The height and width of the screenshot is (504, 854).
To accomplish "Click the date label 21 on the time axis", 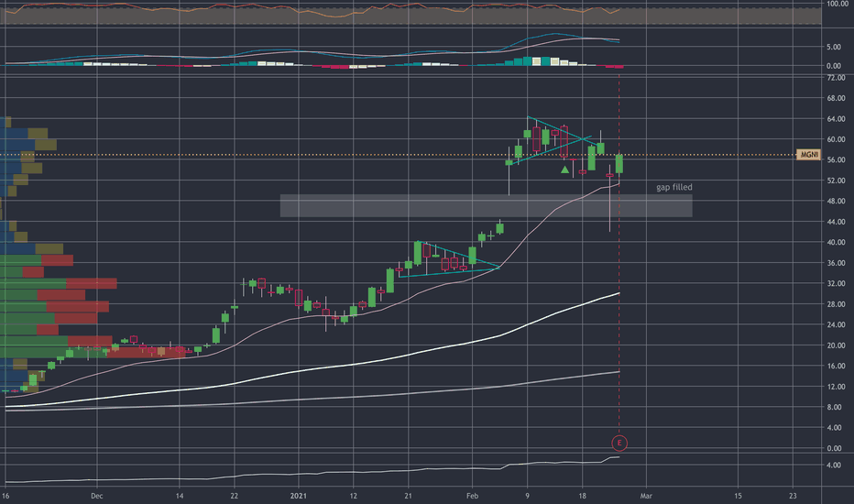I will pos(408,496).
